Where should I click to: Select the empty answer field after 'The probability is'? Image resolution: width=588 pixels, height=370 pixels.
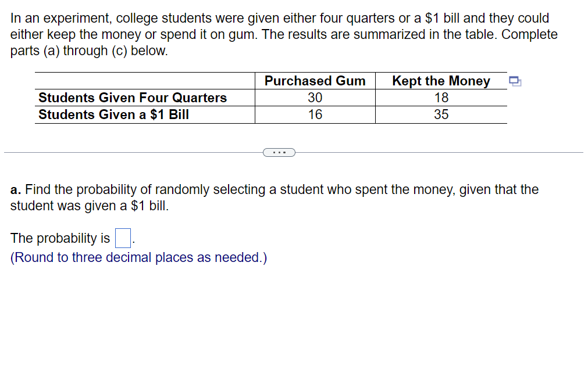coord(122,238)
